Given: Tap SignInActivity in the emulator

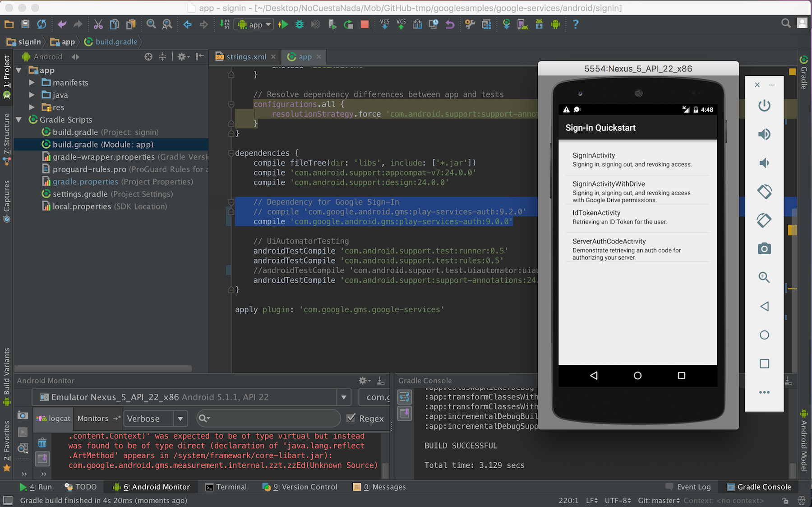Looking at the screenshot, I should pyautogui.click(x=637, y=160).
